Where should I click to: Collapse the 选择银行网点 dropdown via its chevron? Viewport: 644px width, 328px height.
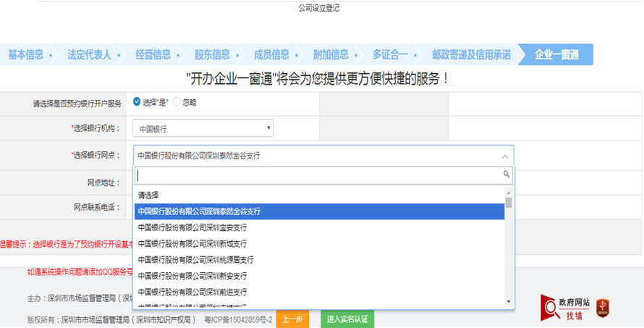pos(504,156)
